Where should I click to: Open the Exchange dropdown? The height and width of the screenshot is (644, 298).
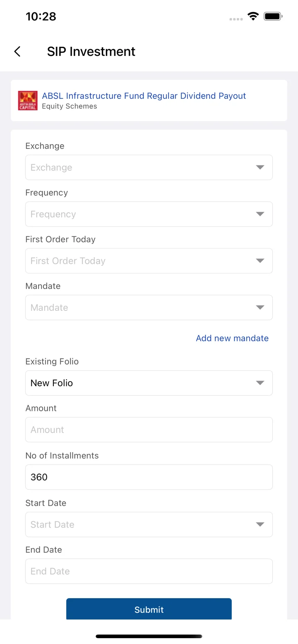pos(149,167)
